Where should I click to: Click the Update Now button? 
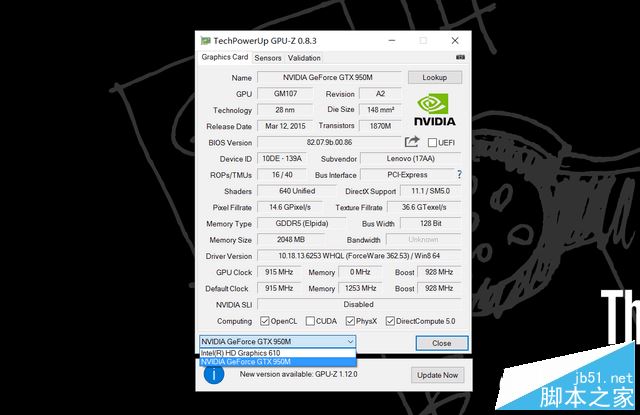(438, 375)
